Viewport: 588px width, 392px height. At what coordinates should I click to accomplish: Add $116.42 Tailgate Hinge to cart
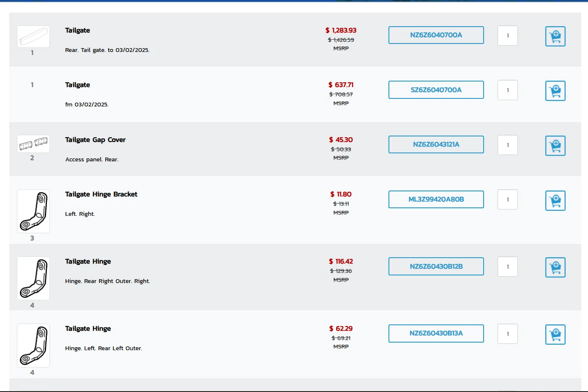(555, 267)
